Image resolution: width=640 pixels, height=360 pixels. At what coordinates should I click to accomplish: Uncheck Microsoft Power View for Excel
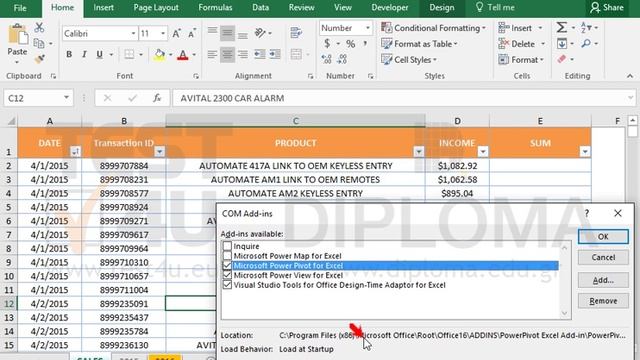click(227, 275)
